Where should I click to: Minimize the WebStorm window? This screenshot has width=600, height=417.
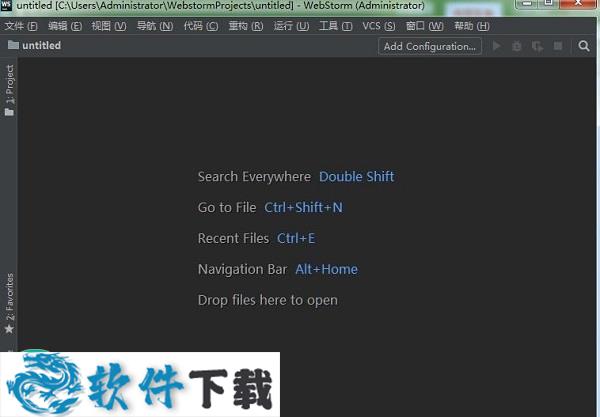coord(527,3)
